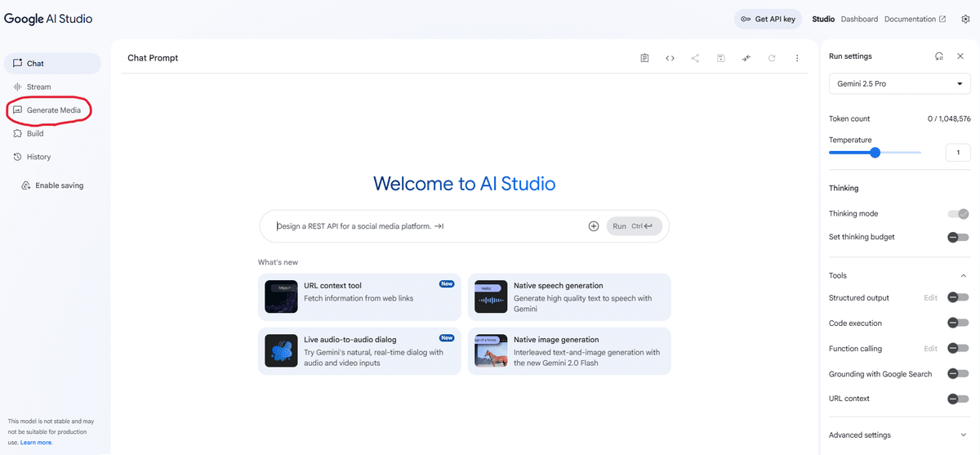Toggle Set thinking budget switch
The width and height of the screenshot is (980, 455).
click(x=958, y=237)
